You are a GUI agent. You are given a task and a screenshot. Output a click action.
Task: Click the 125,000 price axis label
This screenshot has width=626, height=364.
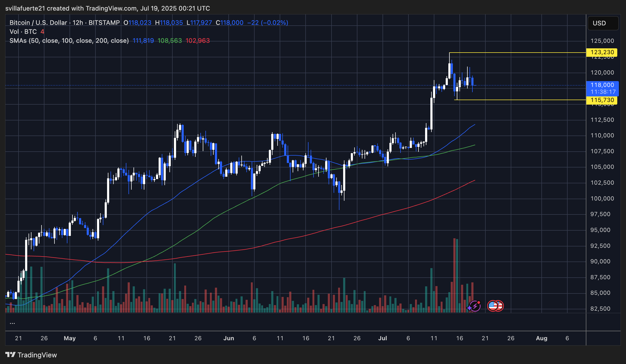(x=602, y=41)
